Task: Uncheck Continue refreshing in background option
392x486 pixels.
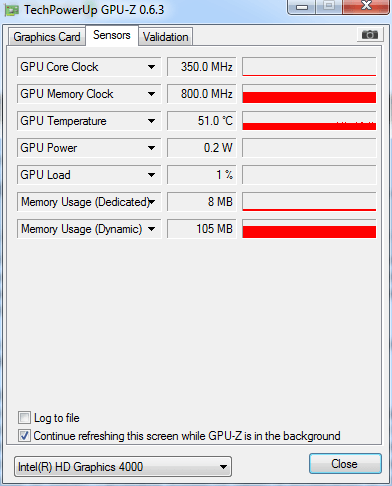Action: tap(24, 436)
